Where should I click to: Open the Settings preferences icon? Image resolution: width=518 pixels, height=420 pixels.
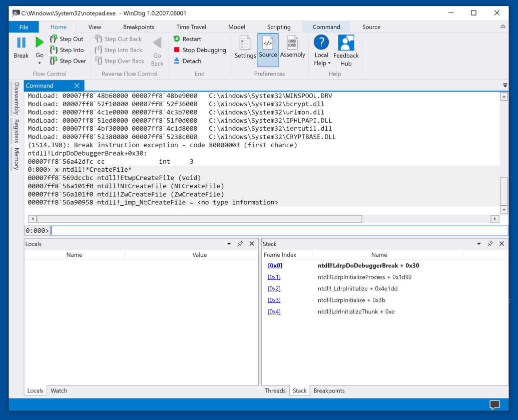pos(245,48)
